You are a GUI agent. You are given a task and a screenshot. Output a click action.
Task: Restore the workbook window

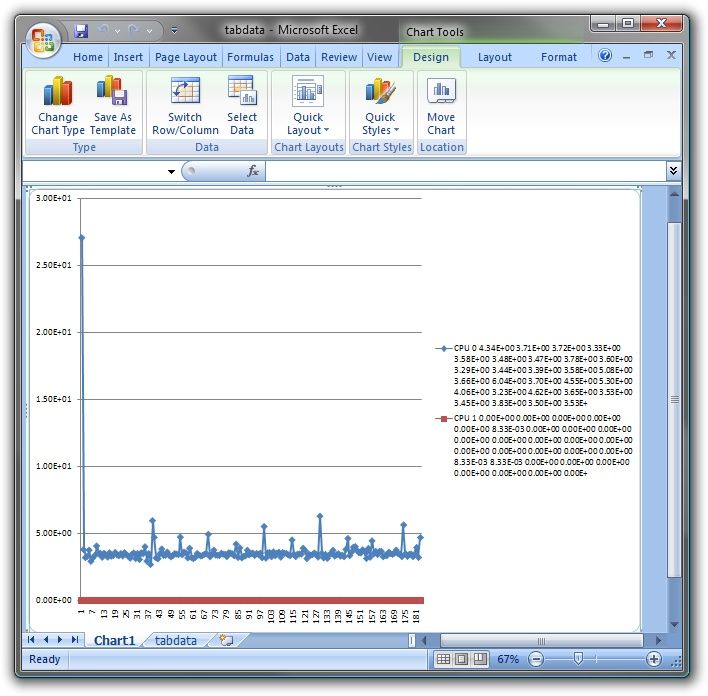[648, 56]
